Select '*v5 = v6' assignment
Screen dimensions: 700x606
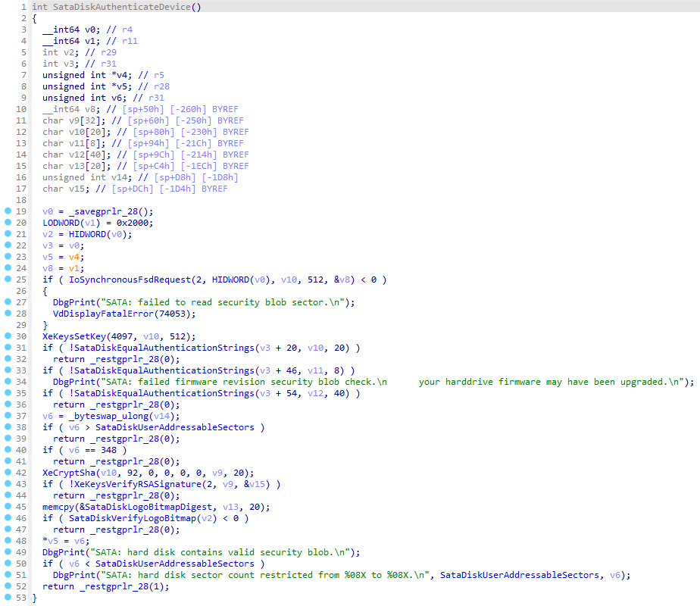pyautogui.click(x=66, y=542)
